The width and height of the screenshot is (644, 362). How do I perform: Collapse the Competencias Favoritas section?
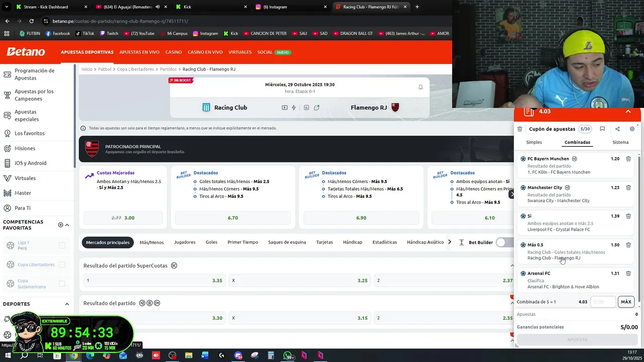pos(67,225)
